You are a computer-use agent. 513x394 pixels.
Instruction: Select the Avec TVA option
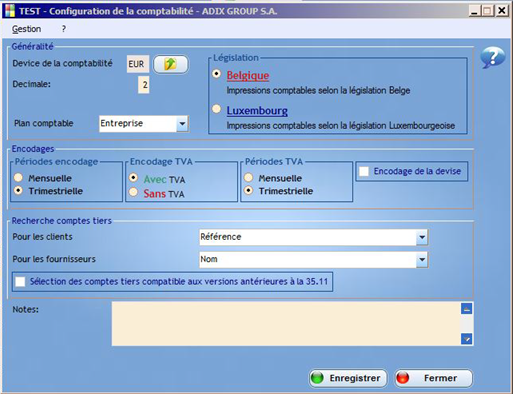133,177
